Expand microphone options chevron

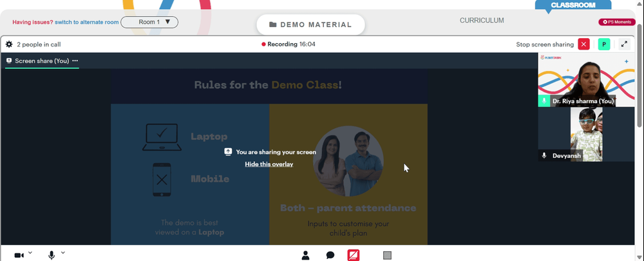click(x=63, y=253)
